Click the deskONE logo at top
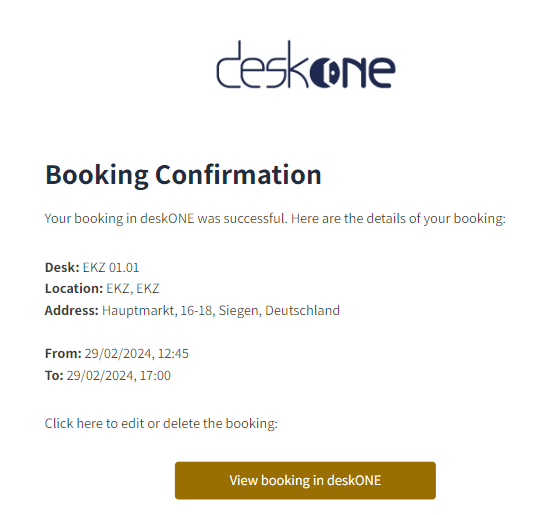 tap(305, 65)
